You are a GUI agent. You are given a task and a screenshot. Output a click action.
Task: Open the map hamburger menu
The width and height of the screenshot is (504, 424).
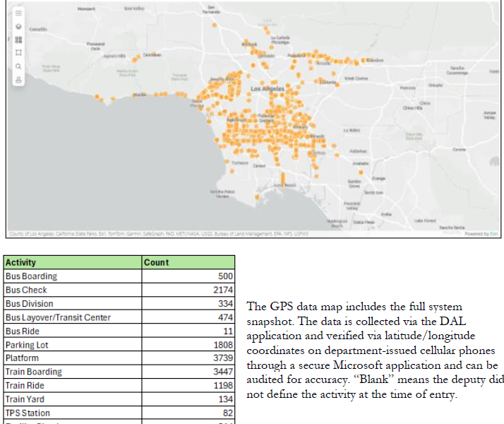click(19, 13)
